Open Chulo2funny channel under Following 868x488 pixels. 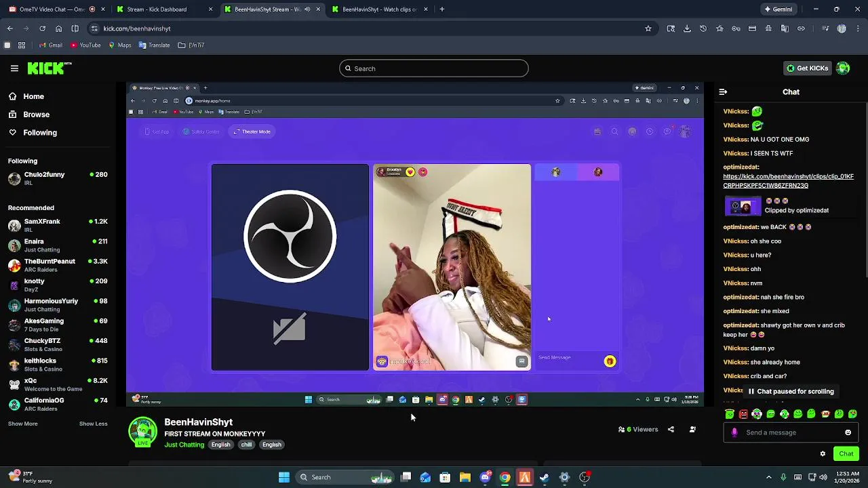click(x=58, y=178)
